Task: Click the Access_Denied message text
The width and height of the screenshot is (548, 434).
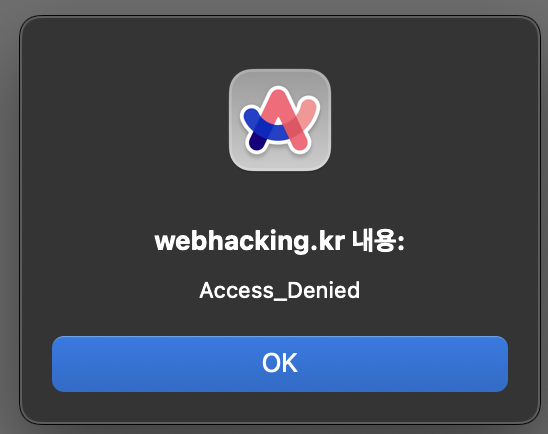Action: point(280,290)
